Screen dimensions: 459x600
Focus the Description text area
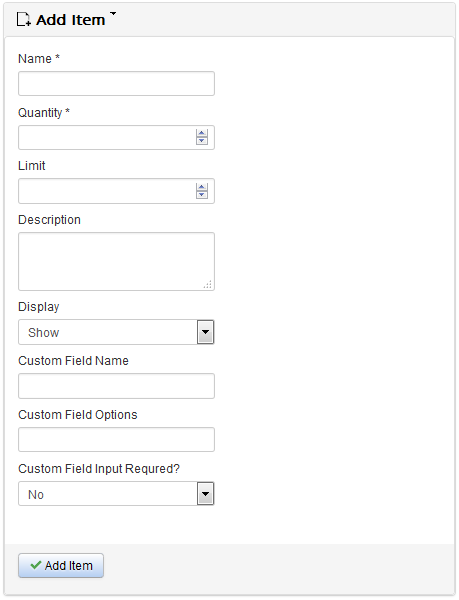pyautogui.click(x=116, y=261)
